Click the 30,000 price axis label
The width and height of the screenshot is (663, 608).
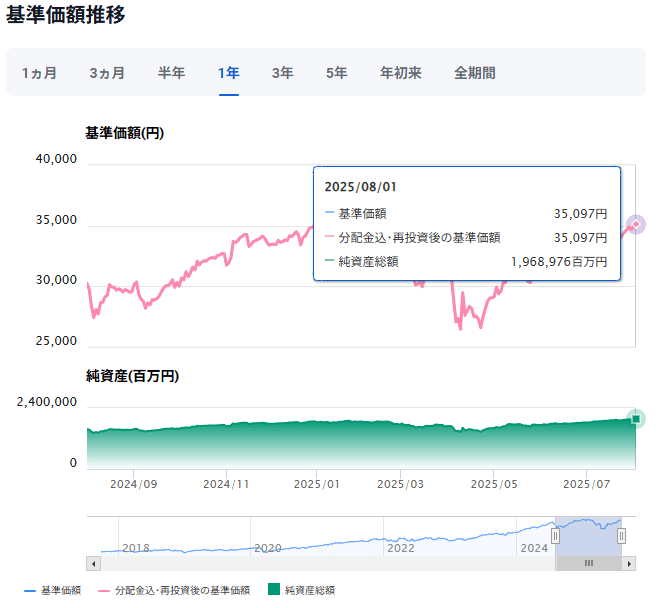tap(56, 280)
